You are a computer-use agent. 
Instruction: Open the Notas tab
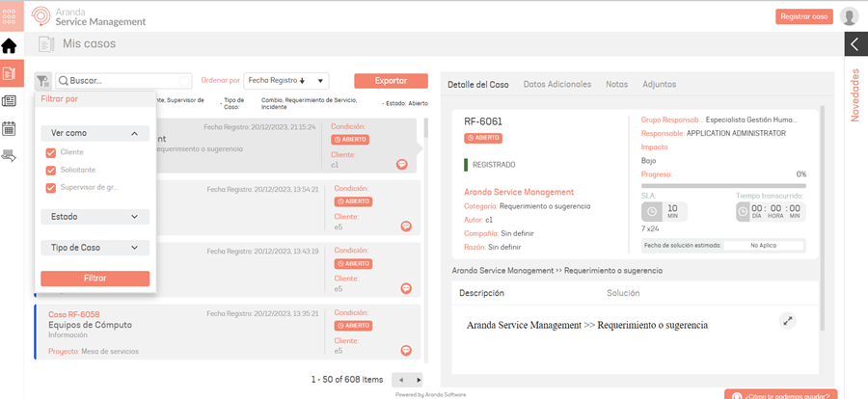[616, 85]
